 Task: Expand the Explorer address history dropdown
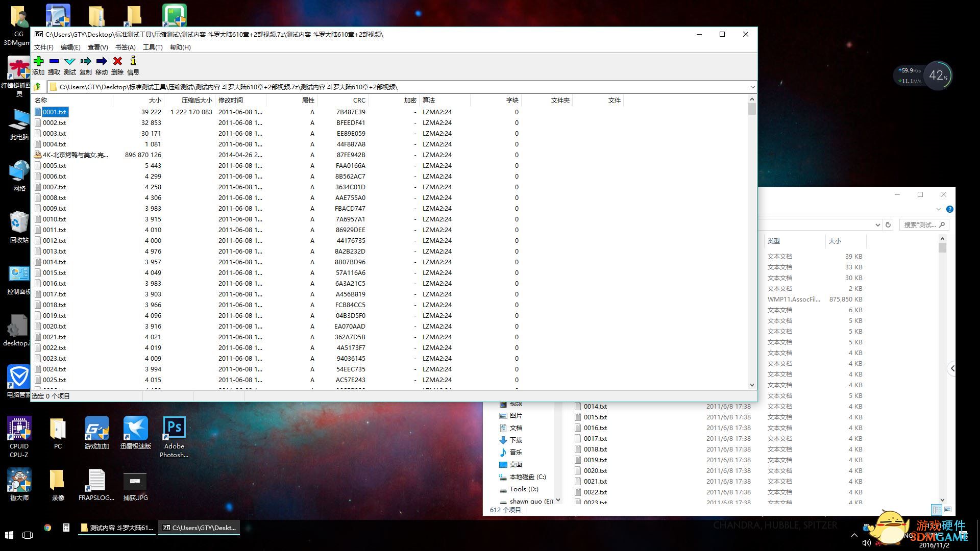pyautogui.click(x=877, y=224)
